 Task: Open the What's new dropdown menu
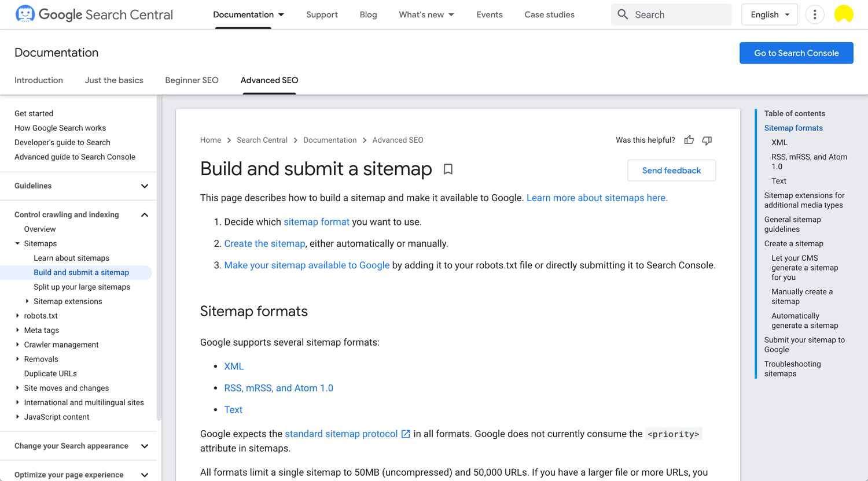click(426, 14)
